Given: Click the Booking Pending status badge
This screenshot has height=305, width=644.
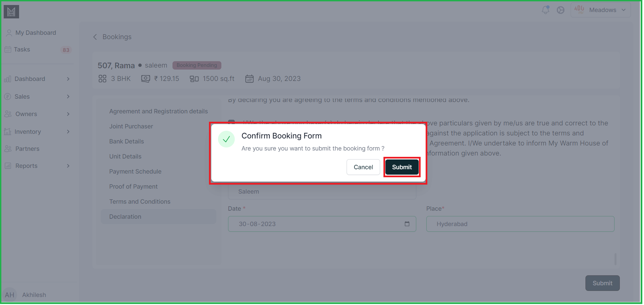Looking at the screenshot, I should click(197, 65).
